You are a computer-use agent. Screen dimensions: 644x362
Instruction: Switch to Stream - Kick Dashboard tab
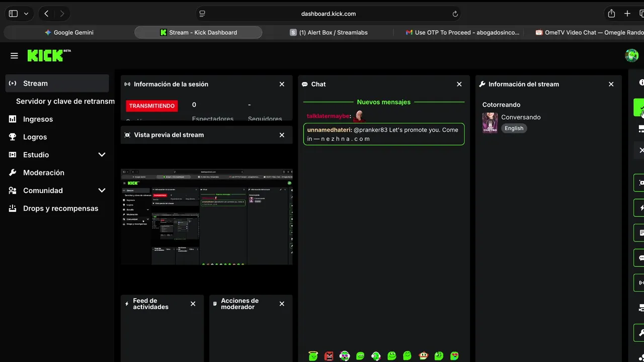coord(198,32)
